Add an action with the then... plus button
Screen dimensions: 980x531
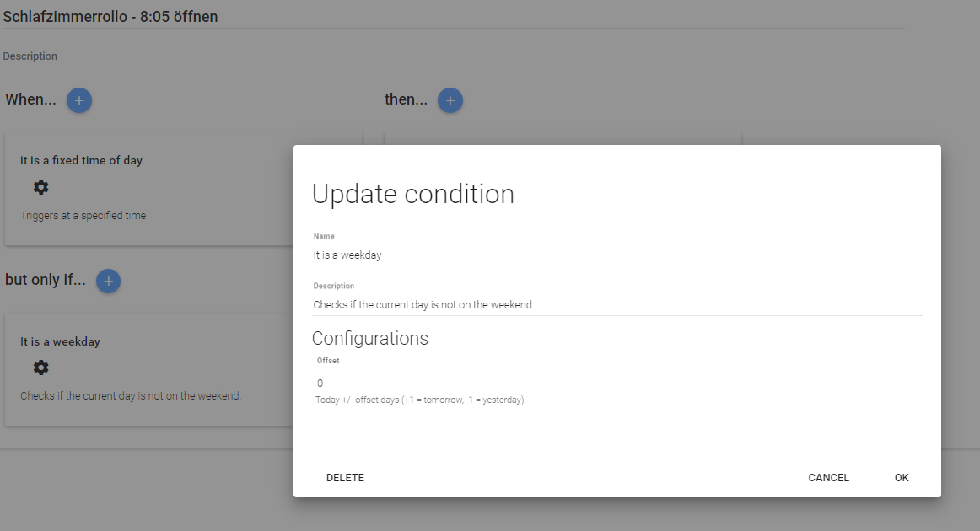tap(450, 100)
